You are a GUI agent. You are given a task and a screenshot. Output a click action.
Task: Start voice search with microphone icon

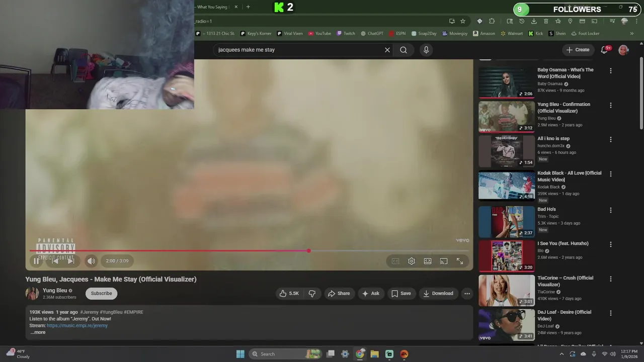[x=426, y=50]
